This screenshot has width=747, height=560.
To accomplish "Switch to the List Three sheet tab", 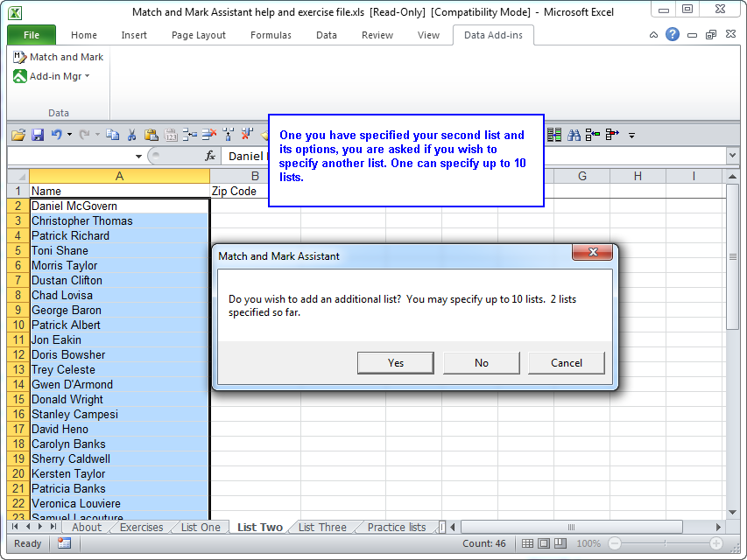I will 322,528.
